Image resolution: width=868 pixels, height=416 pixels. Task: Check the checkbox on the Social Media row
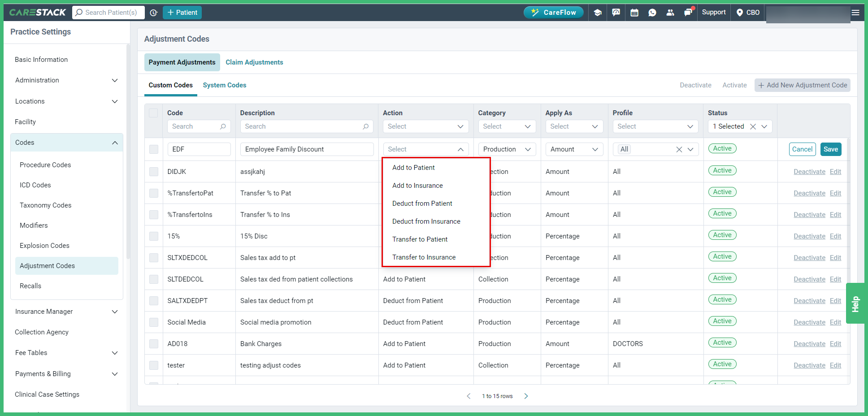(153, 322)
